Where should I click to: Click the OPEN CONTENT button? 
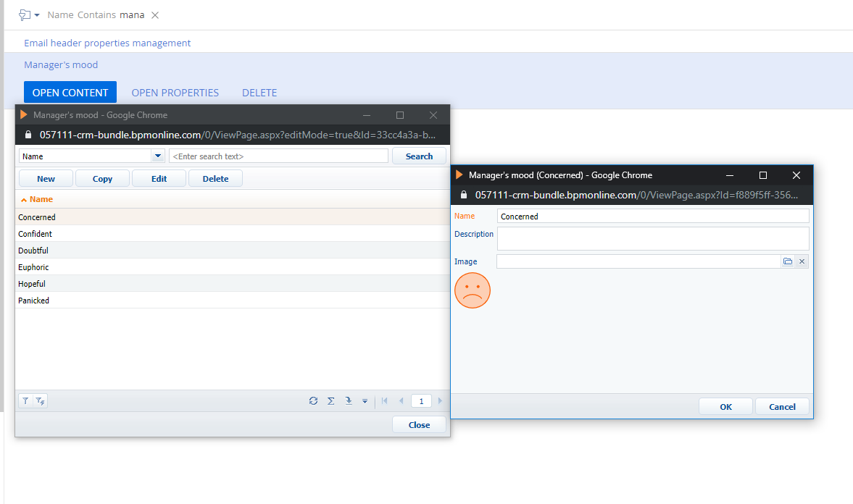click(70, 93)
